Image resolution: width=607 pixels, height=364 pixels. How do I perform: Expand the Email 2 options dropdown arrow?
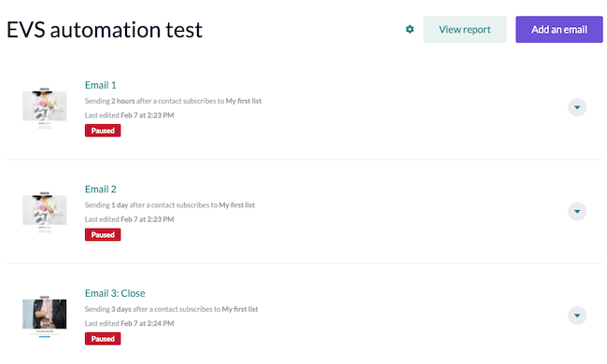[x=577, y=212]
